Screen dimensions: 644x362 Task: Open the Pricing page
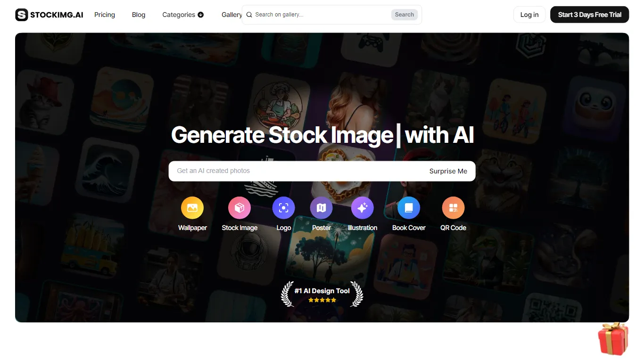(105, 15)
